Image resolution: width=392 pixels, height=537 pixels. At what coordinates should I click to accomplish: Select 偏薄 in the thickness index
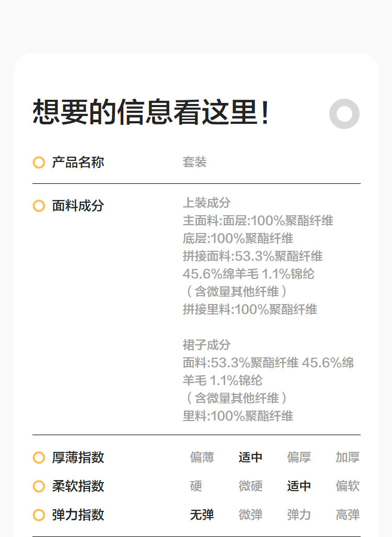point(202,458)
